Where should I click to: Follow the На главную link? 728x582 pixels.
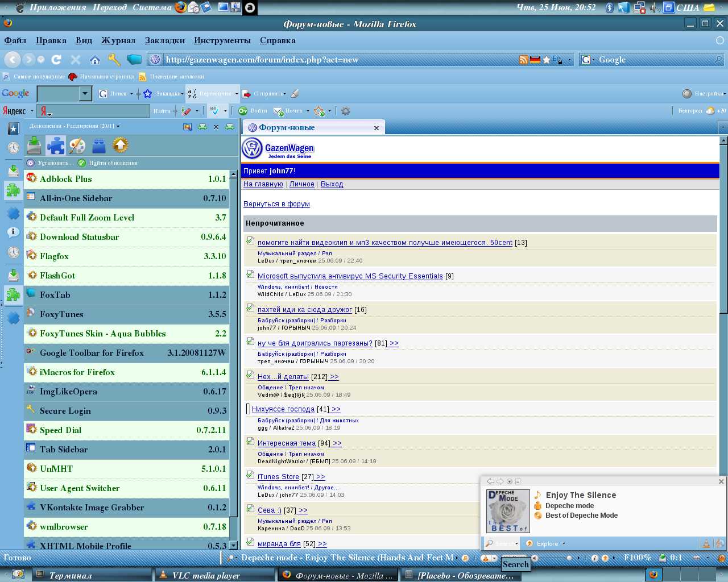263,184
